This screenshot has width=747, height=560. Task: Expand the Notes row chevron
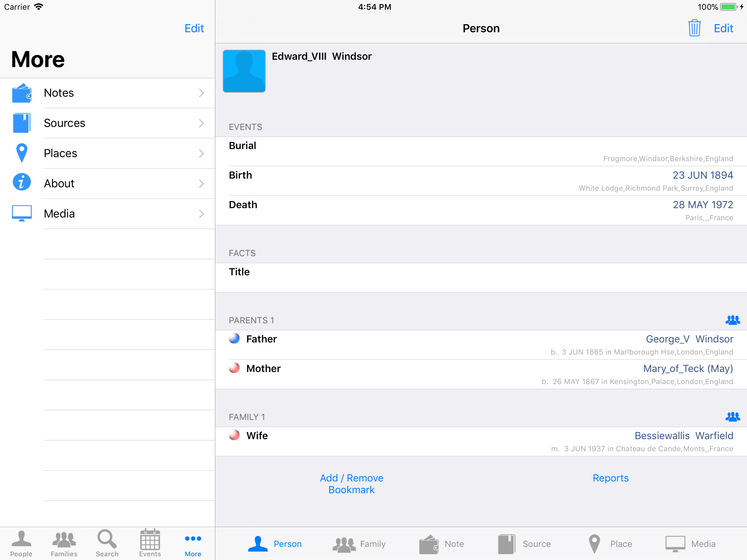click(201, 93)
